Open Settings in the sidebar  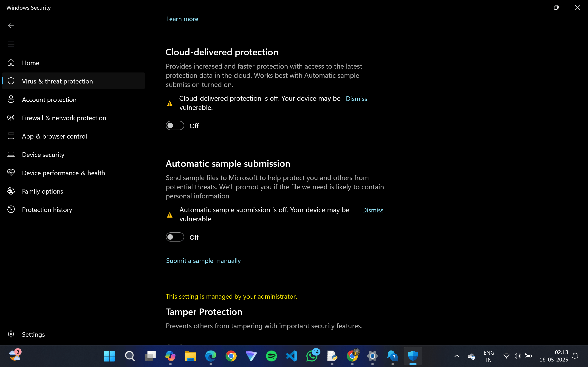tap(33, 334)
